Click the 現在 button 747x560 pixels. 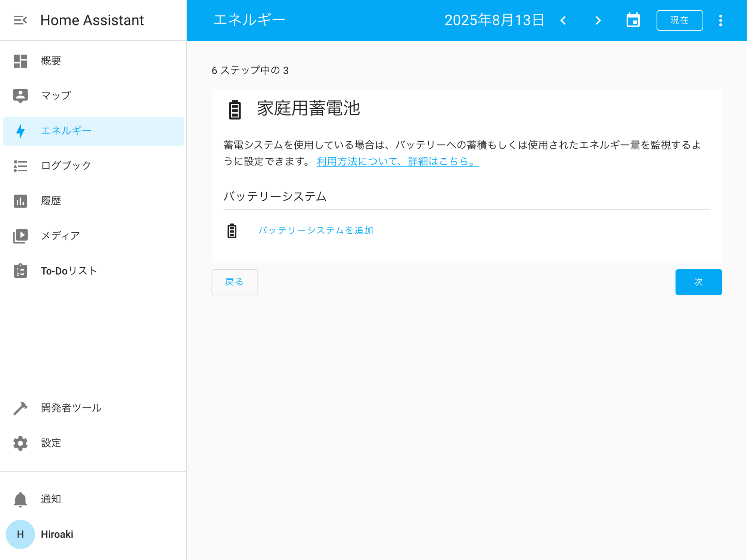pyautogui.click(x=680, y=20)
